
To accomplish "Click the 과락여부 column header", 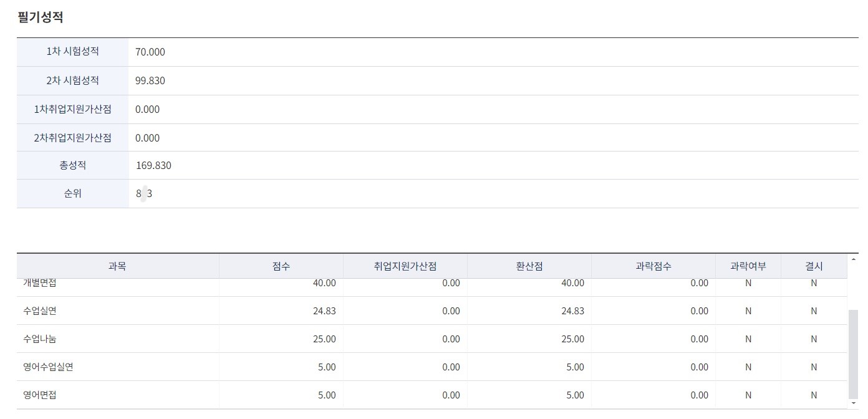I will 748,266.
